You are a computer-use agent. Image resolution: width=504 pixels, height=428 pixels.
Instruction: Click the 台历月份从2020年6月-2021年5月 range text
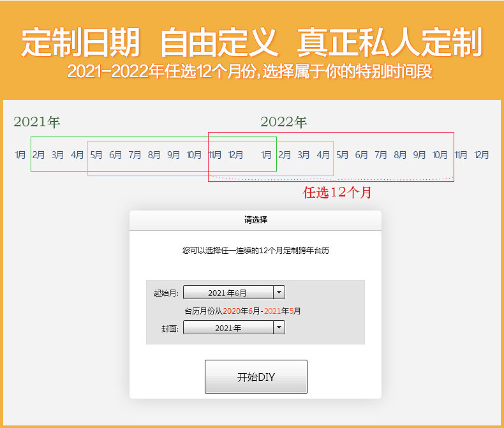click(x=242, y=311)
